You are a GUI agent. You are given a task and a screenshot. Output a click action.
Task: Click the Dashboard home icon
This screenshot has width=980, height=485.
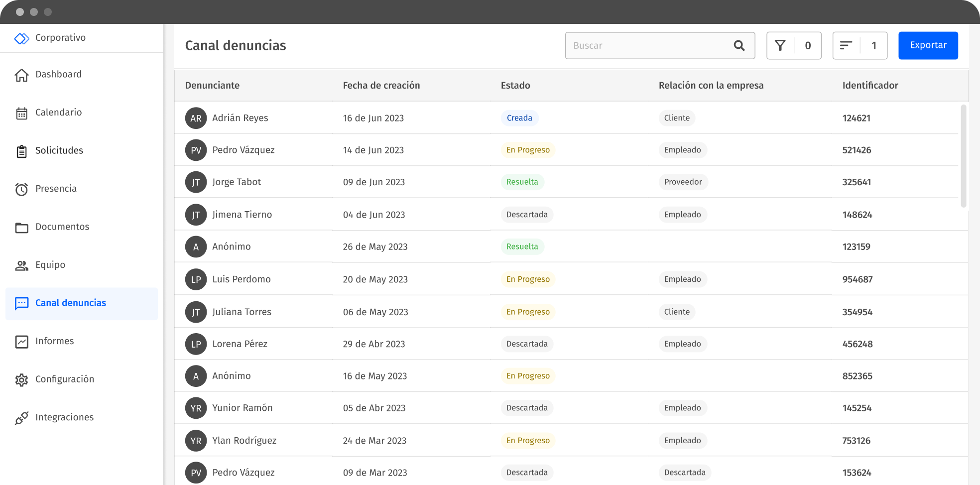(21, 75)
